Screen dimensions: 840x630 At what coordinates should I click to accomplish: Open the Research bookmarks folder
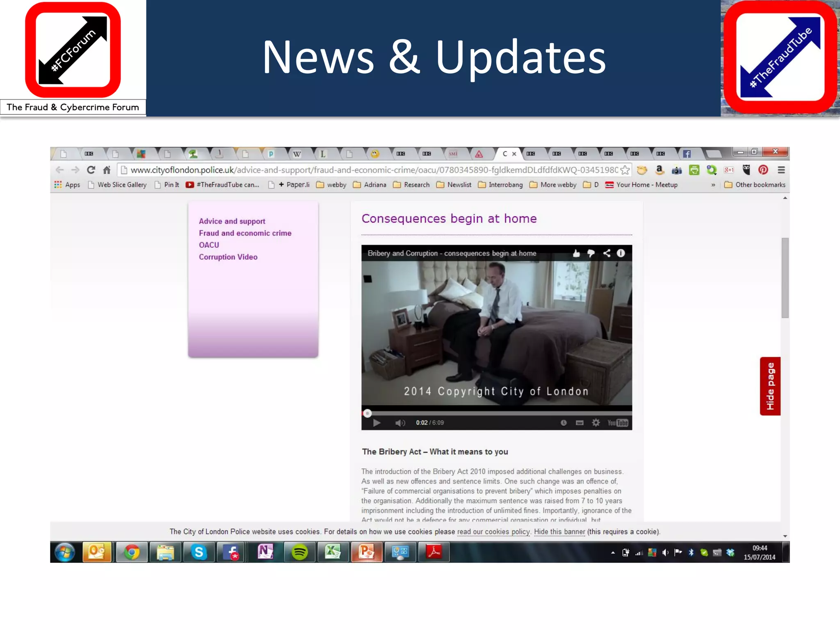tap(411, 185)
